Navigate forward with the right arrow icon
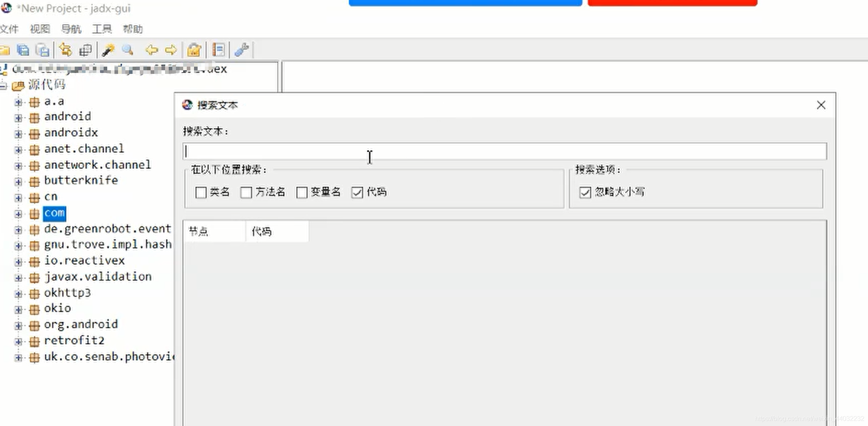The image size is (868, 426). pos(171,50)
